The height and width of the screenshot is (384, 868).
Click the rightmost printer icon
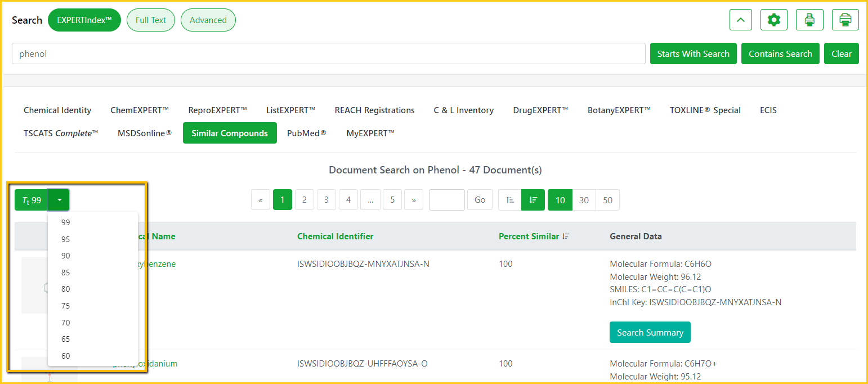point(845,20)
